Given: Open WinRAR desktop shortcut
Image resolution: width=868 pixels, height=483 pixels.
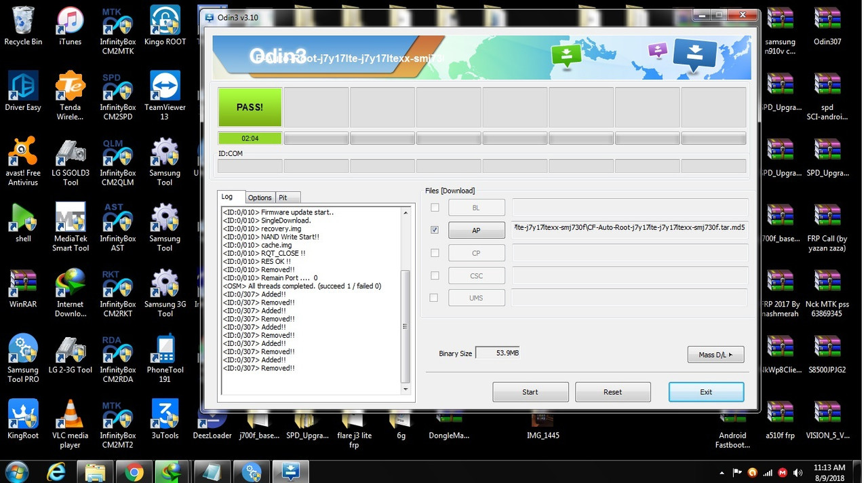Looking at the screenshot, I should (x=23, y=289).
